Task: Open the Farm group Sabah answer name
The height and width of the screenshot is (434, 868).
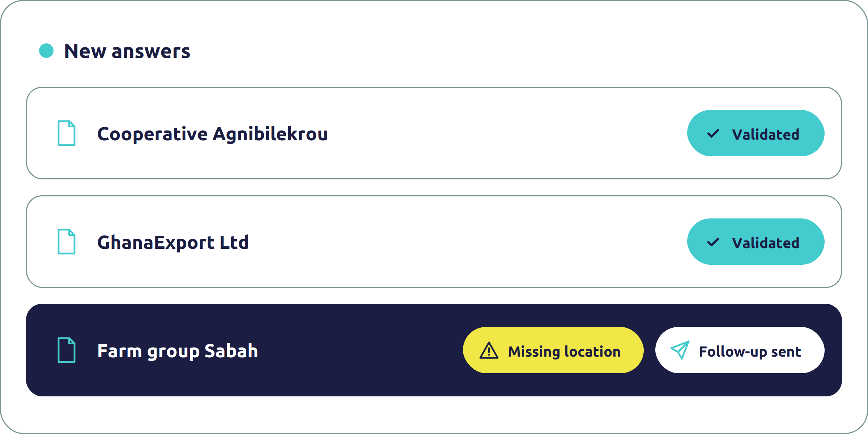Action: tap(178, 351)
